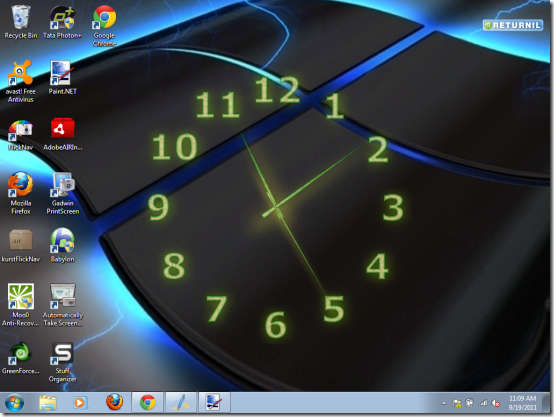Open the Windows Start menu orb

(14, 403)
